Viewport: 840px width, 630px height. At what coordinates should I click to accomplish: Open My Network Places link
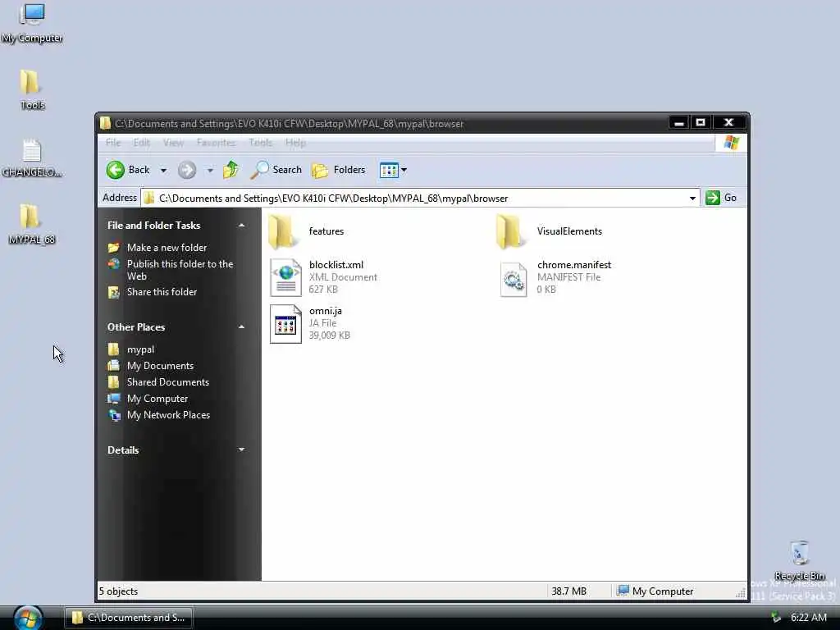(168, 415)
